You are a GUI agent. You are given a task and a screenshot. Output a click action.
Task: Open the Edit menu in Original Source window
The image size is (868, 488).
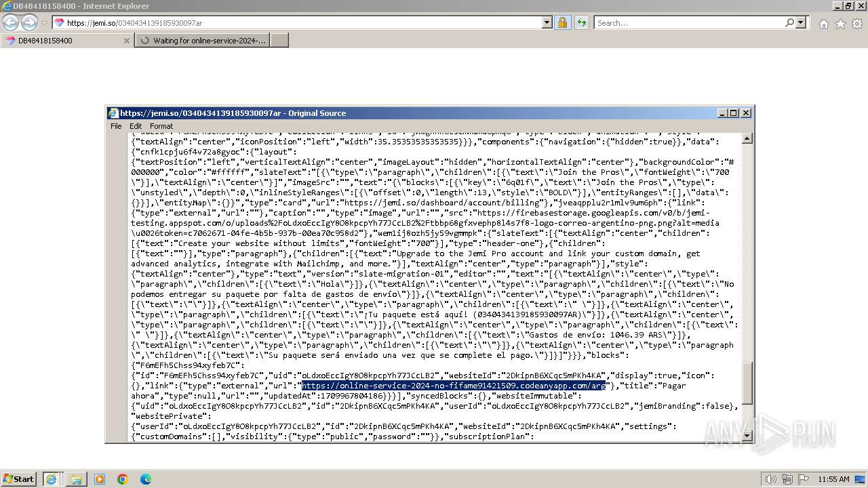click(x=136, y=126)
